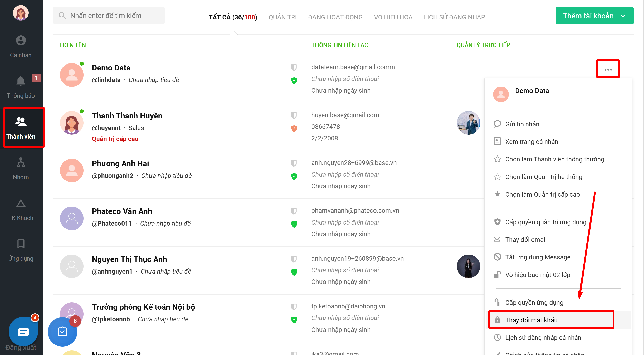Select Chọn làm Quản trị cấp cao
Viewport: 644px width, 355px height.
pos(542,194)
